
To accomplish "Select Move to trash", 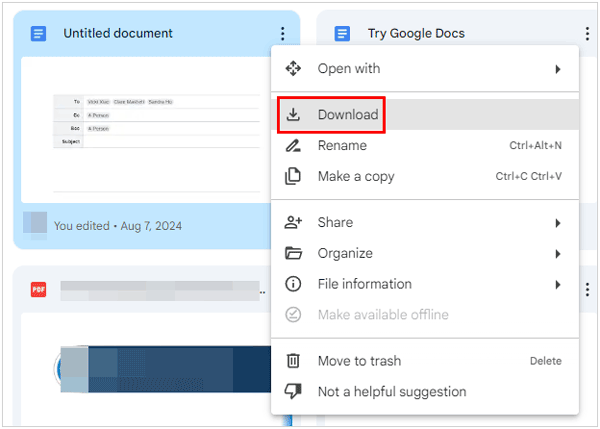I will (425, 361).
